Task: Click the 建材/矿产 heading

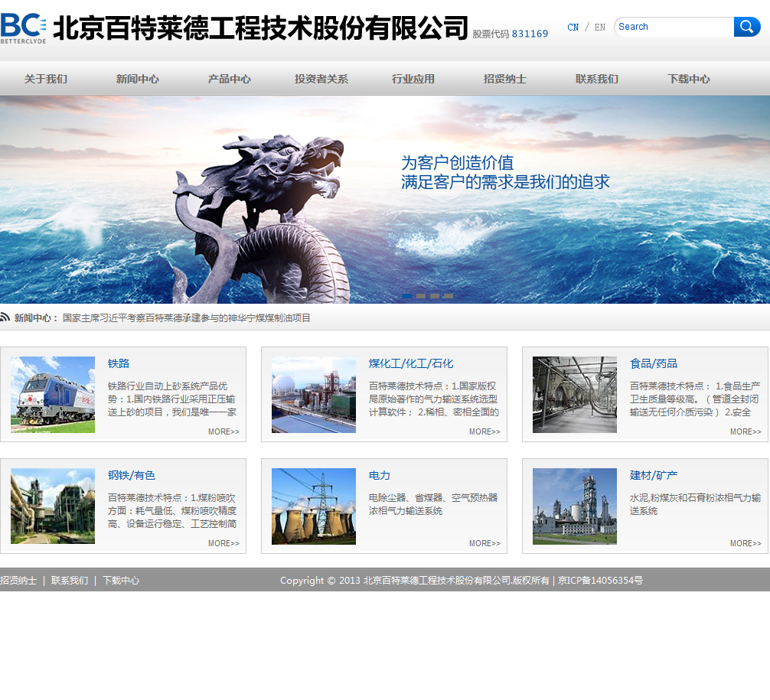Action: tap(654, 475)
